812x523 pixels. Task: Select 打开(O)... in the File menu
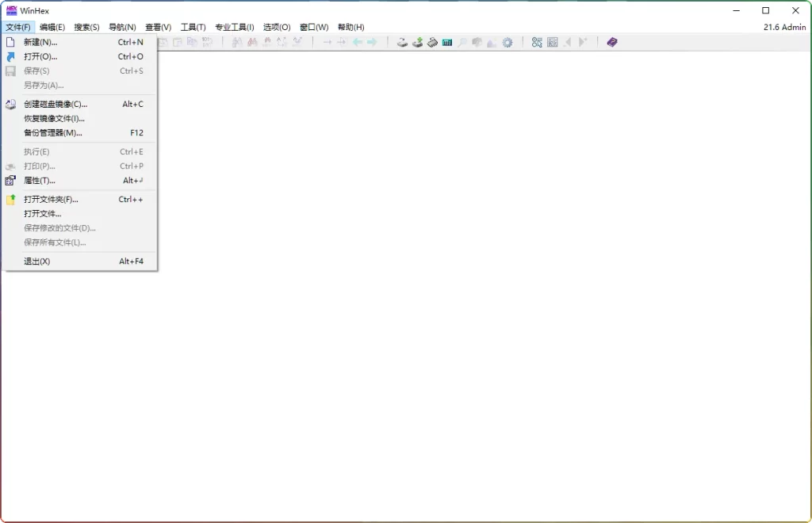tap(40, 57)
